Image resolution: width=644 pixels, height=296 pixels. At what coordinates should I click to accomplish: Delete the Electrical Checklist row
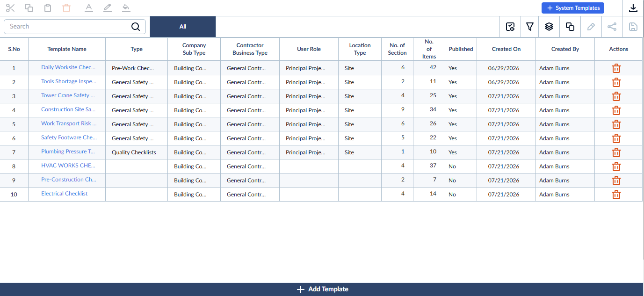point(616,195)
